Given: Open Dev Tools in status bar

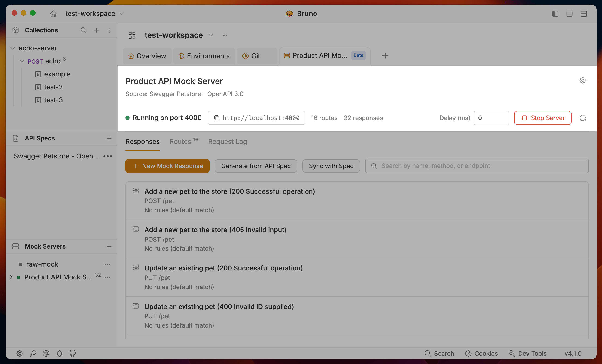Looking at the screenshot, I should [x=527, y=354].
